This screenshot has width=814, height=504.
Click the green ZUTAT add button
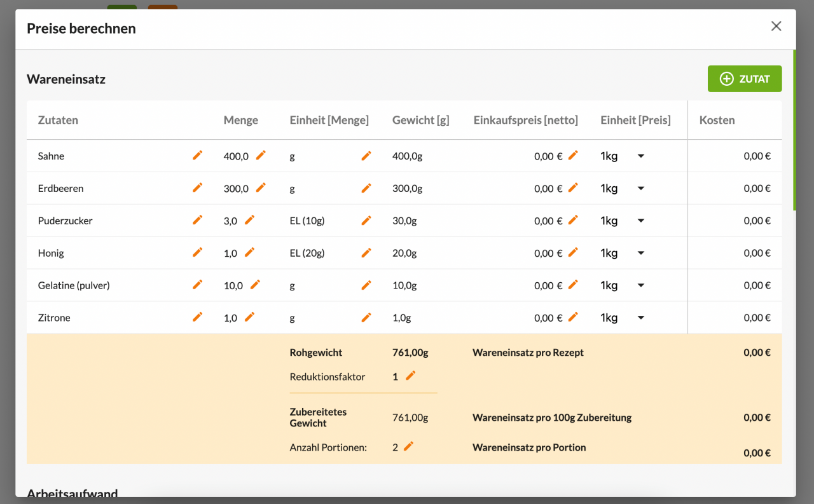[744, 79]
